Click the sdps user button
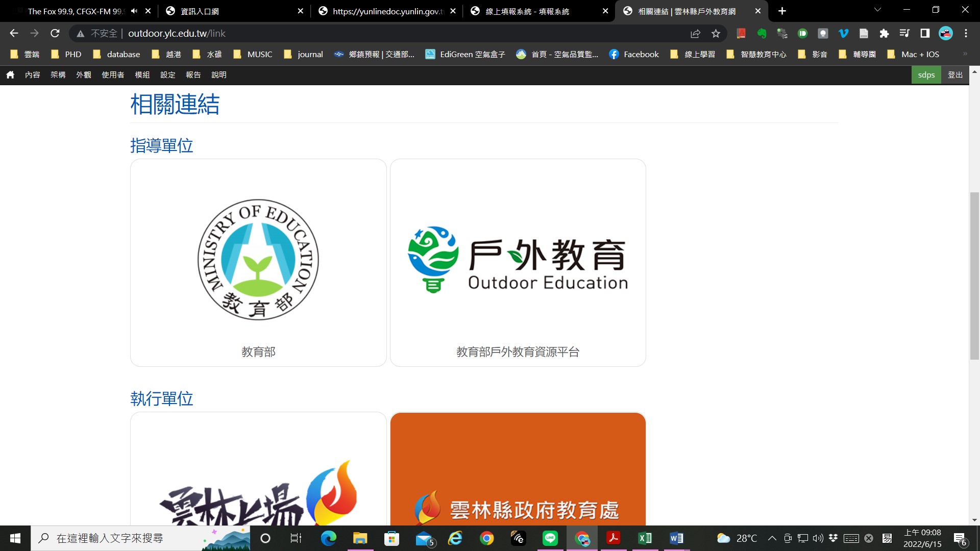This screenshot has width=980, height=551. pos(926,74)
